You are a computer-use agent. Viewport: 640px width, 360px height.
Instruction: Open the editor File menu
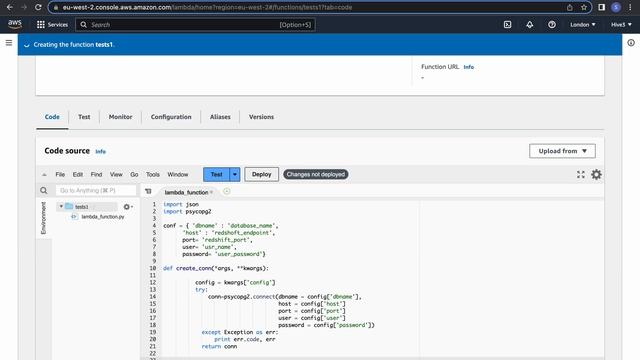coord(60,174)
